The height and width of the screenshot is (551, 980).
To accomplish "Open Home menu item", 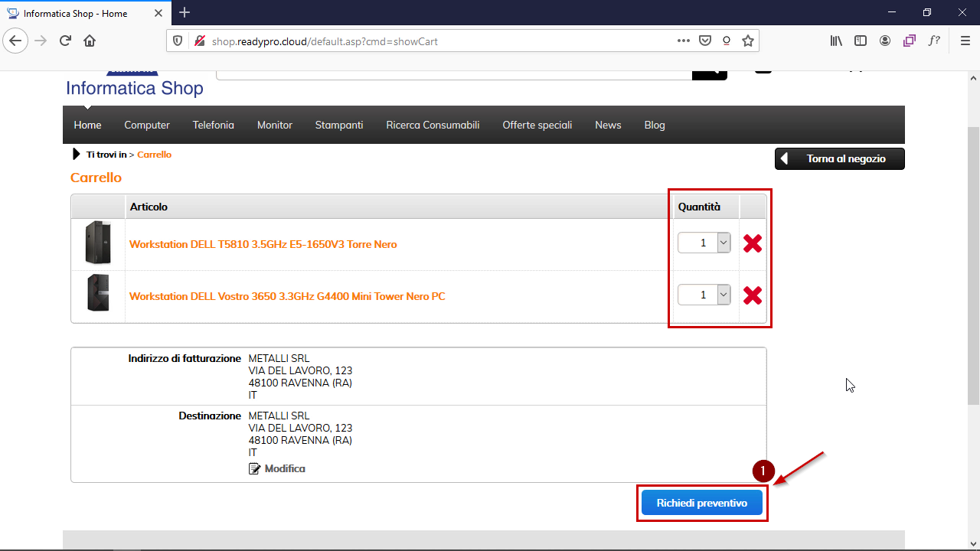I will tap(87, 125).
